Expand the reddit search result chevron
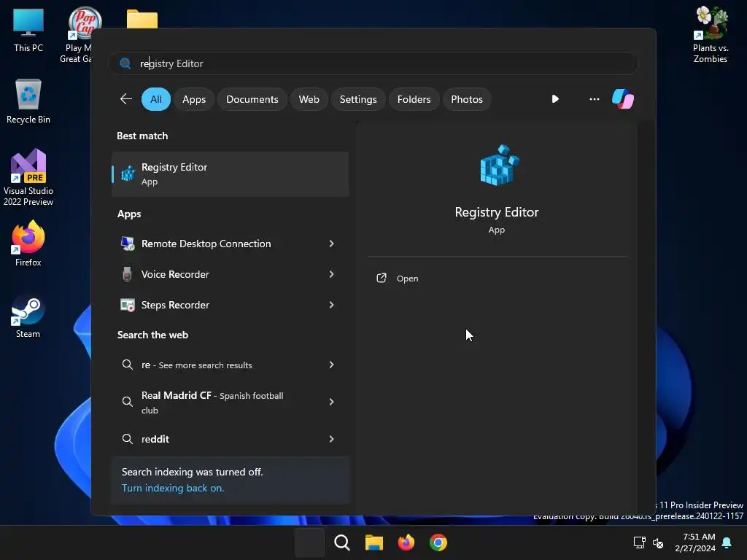 click(332, 439)
